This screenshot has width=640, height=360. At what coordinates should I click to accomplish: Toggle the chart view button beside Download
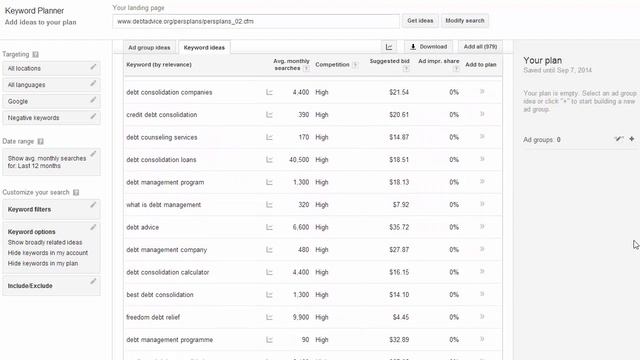point(389,47)
